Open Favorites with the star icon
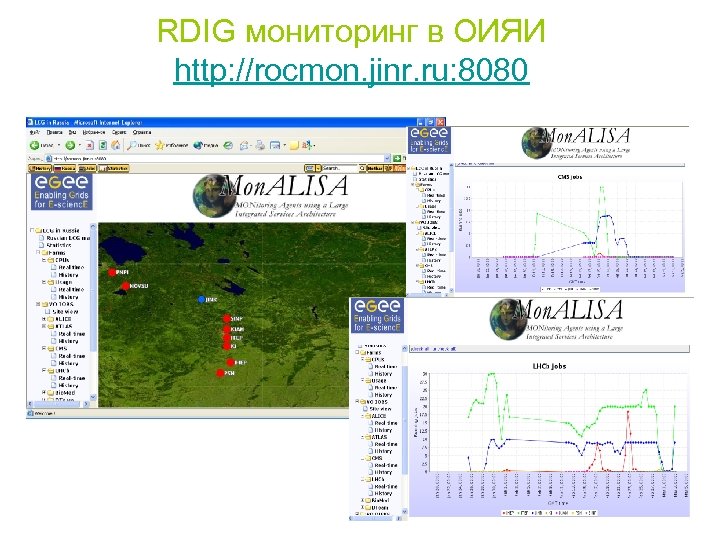Viewport: 720px width, 540px height. [x=172, y=145]
